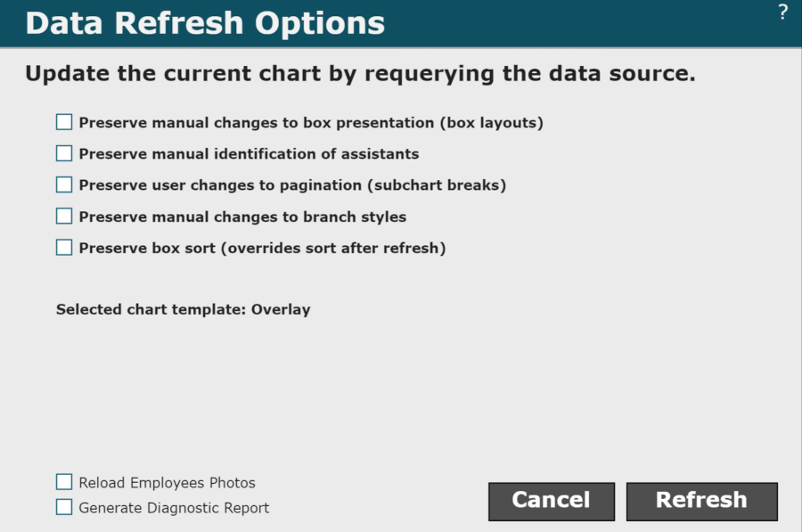Check the manual identification of assistants checkbox
Viewport: 802px width, 532px height.
point(64,153)
